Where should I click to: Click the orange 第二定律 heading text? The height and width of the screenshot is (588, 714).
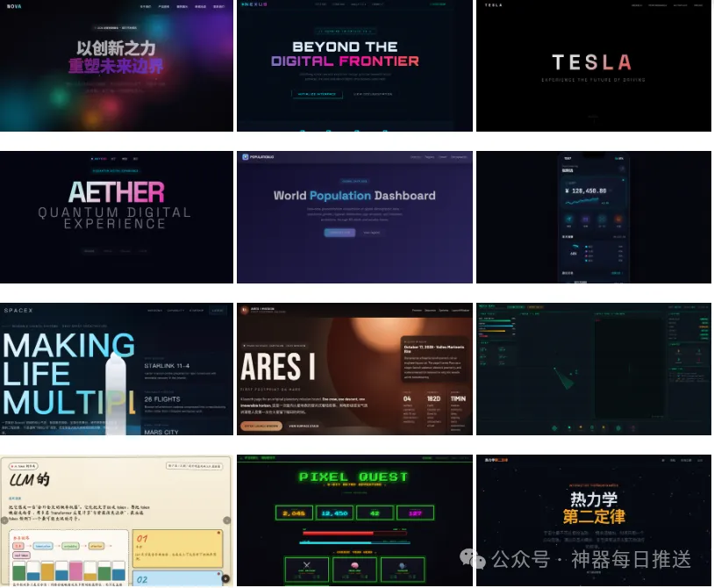tap(594, 517)
